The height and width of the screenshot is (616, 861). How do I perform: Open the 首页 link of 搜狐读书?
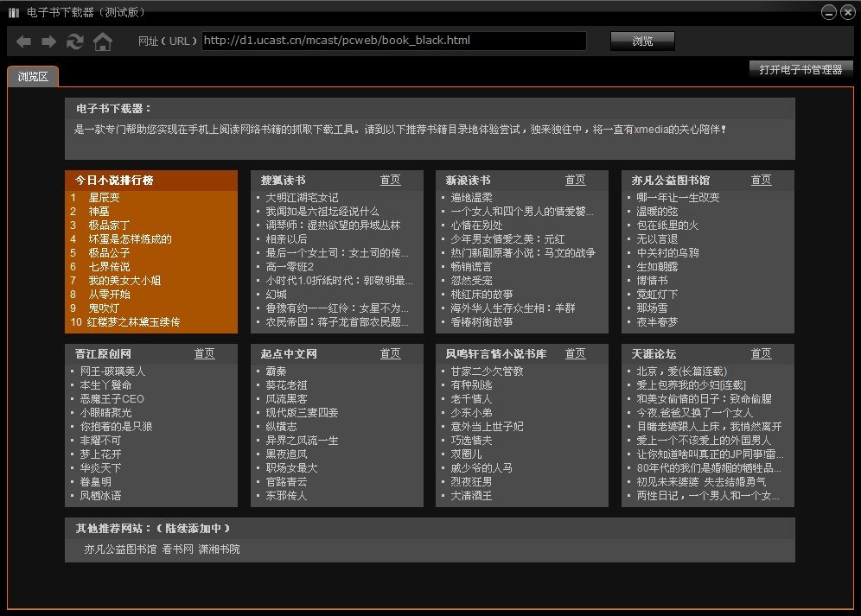pyautogui.click(x=390, y=180)
